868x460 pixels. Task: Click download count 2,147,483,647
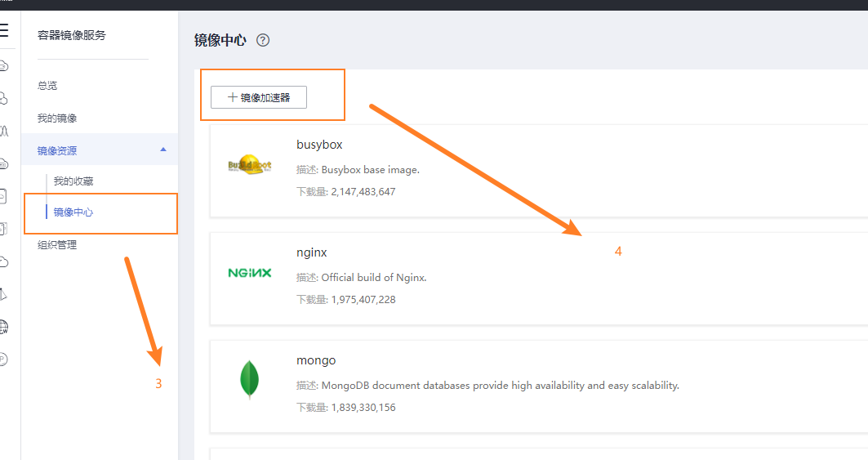pyautogui.click(x=363, y=192)
